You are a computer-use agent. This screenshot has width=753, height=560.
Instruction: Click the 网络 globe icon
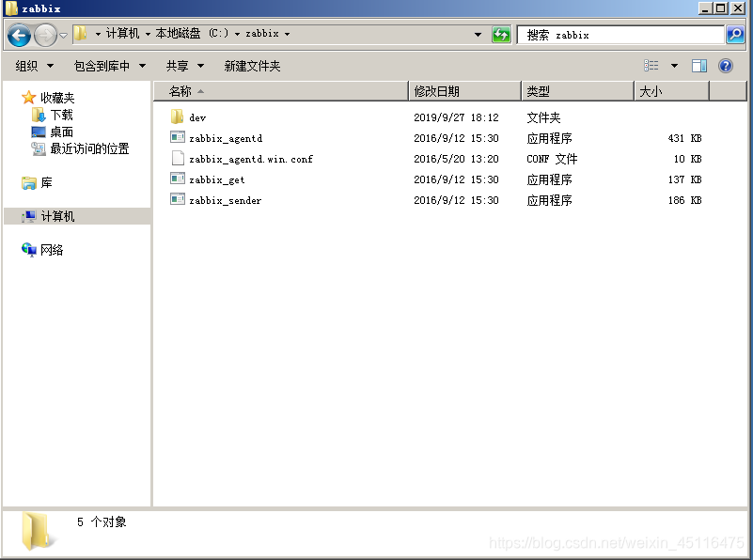point(29,250)
